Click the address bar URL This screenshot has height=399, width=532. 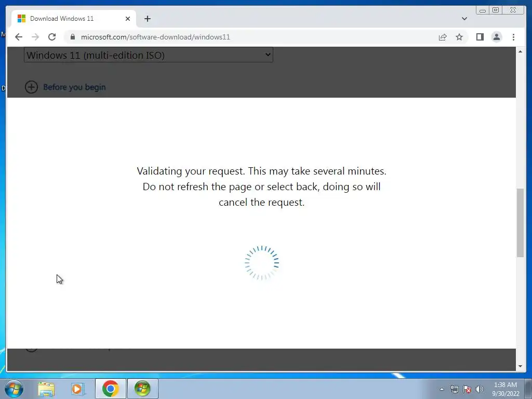(155, 37)
